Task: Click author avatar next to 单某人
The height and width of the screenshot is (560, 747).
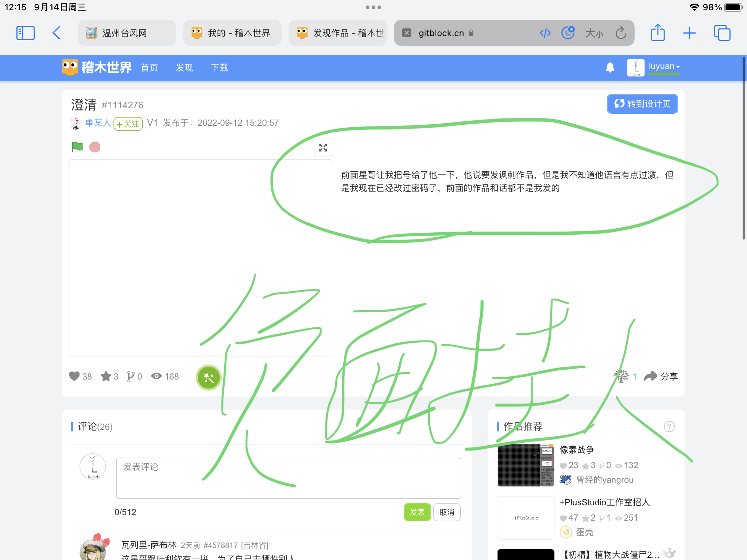Action: pos(75,123)
